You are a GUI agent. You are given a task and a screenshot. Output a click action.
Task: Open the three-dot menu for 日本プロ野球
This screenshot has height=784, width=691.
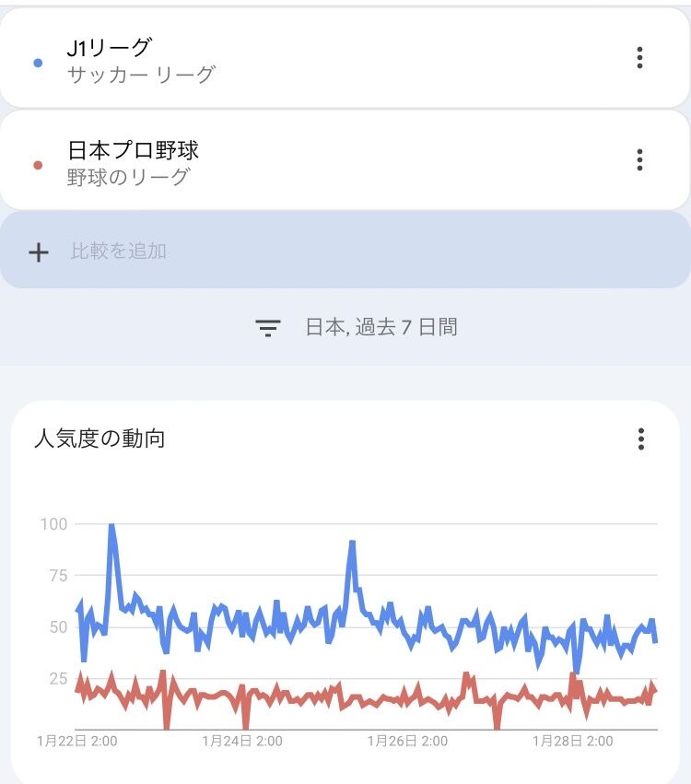(x=639, y=160)
